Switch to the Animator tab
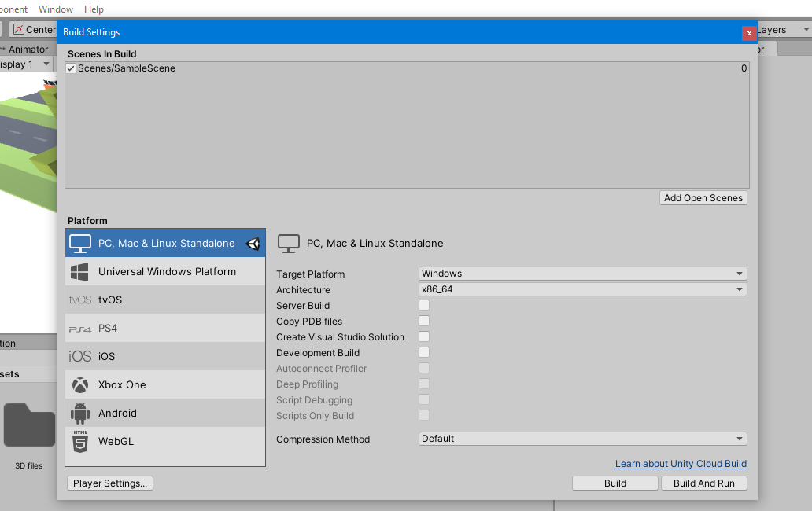This screenshot has width=812, height=511. pos(28,49)
